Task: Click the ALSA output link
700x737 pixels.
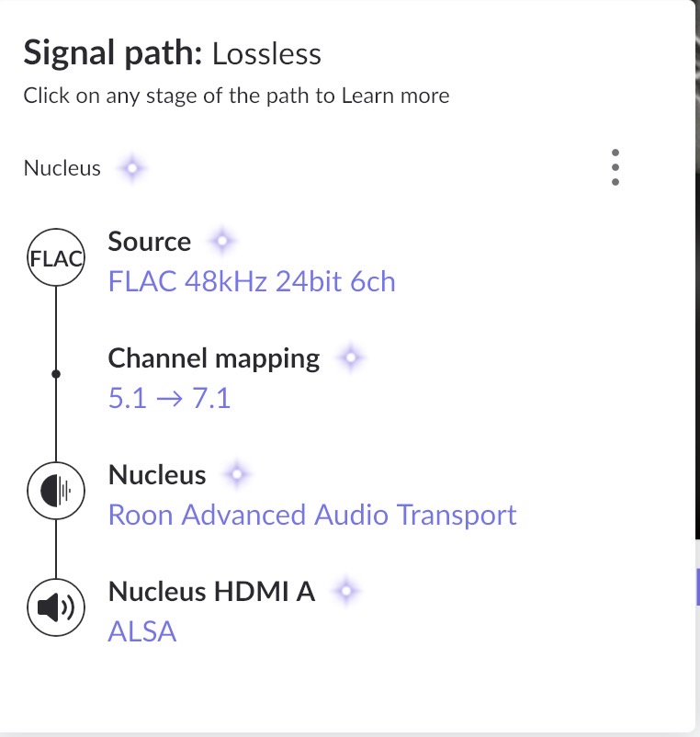Action: coord(142,631)
